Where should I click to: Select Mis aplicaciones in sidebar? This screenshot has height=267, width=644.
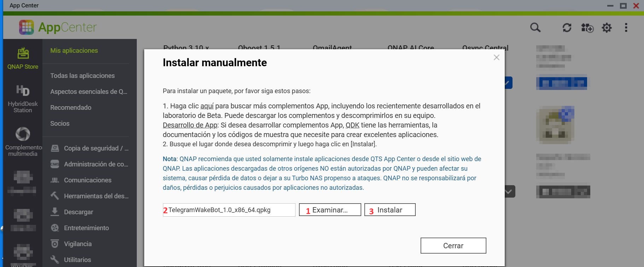[x=74, y=51]
